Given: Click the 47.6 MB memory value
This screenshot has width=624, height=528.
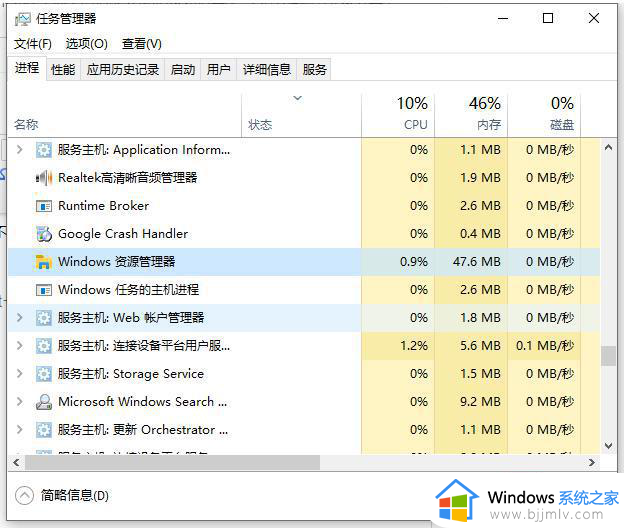Looking at the screenshot, I should pos(477,262).
